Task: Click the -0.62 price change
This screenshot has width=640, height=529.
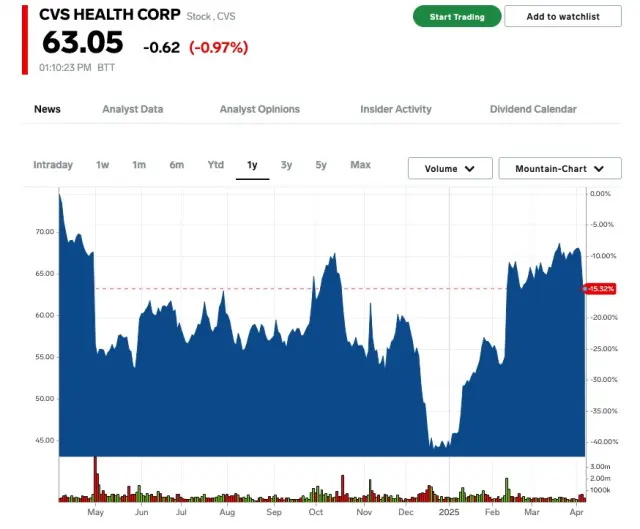Action: pyautogui.click(x=161, y=48)
